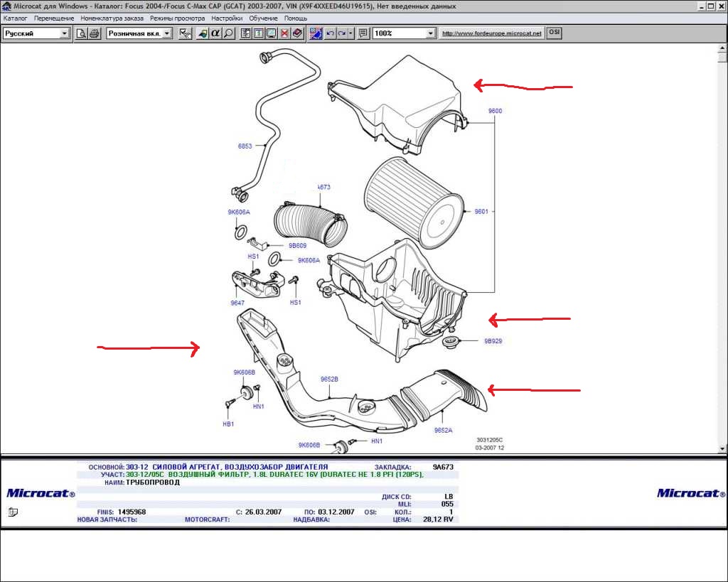Click the vertical scrollbar down arrow
The height and width of the screenshot is (582, 728).
(723, 448)
